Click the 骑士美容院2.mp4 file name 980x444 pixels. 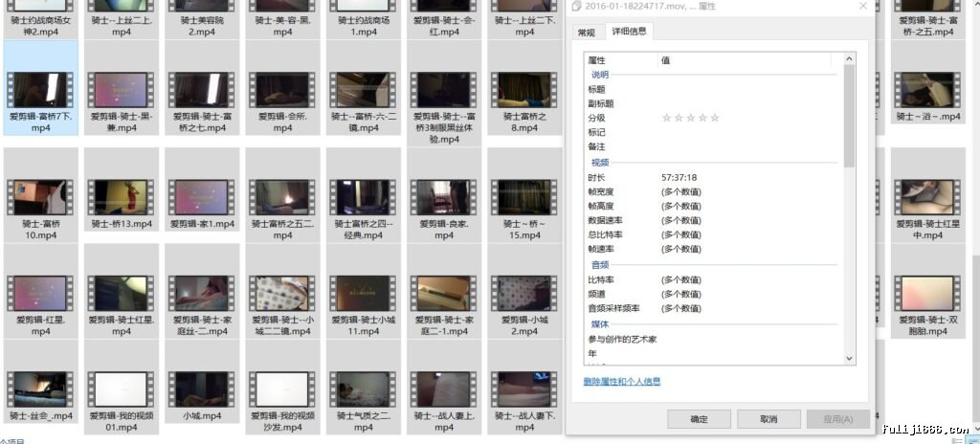point(202,26)
